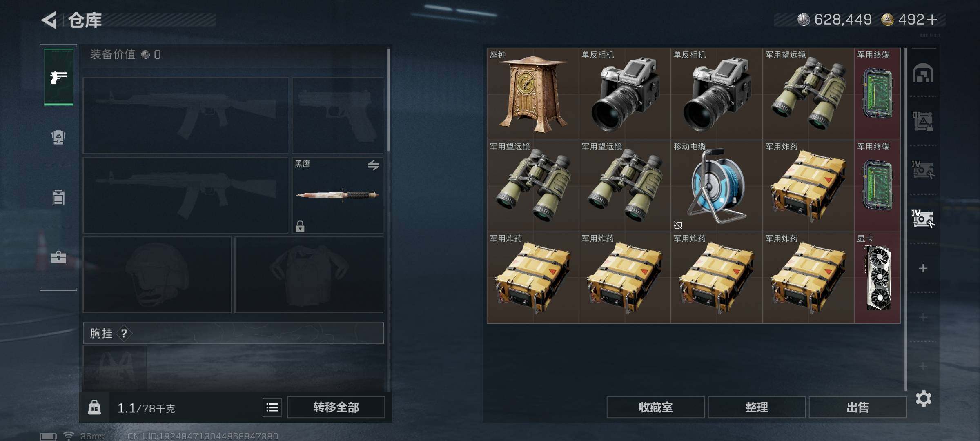The width and height of the screenshot is (980, 441).
Task: Click the stash grid vertical scrollbar
Action: (906, 219)
